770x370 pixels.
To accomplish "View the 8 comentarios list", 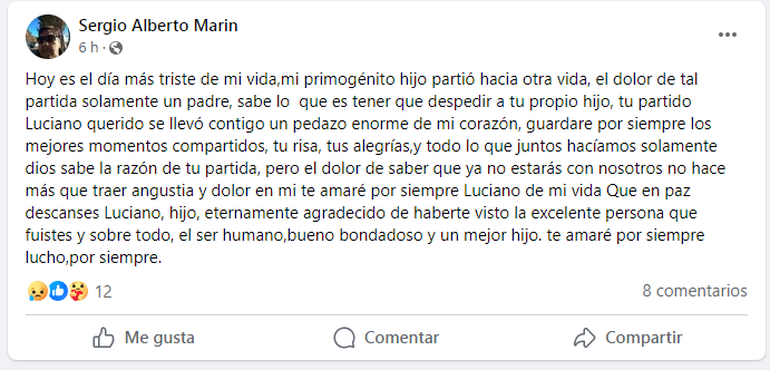I will click(694, 291).
